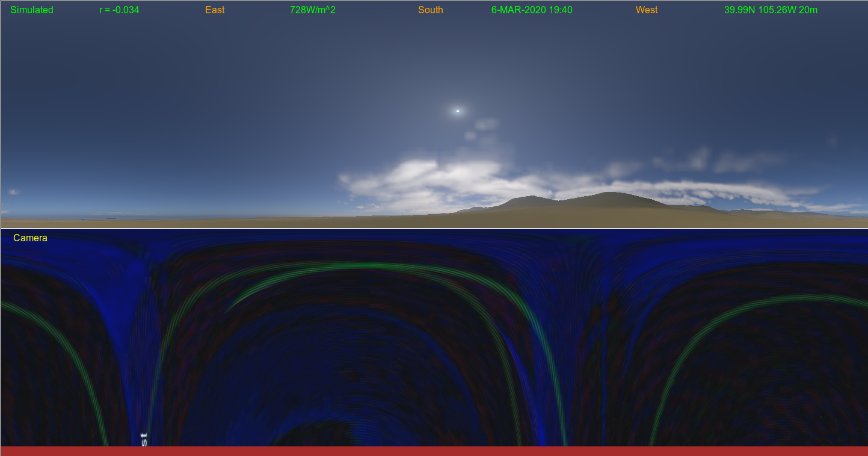The image size is (868, 456).
Task: Click the 728W/m^2 irradiance readout
Action: tap(313, 10)
